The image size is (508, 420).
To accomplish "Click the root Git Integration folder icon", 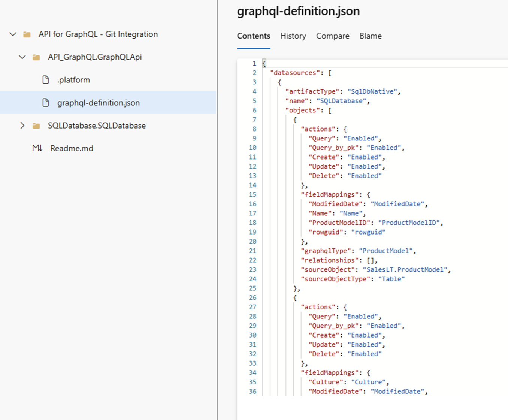I will tap(27, 34).
